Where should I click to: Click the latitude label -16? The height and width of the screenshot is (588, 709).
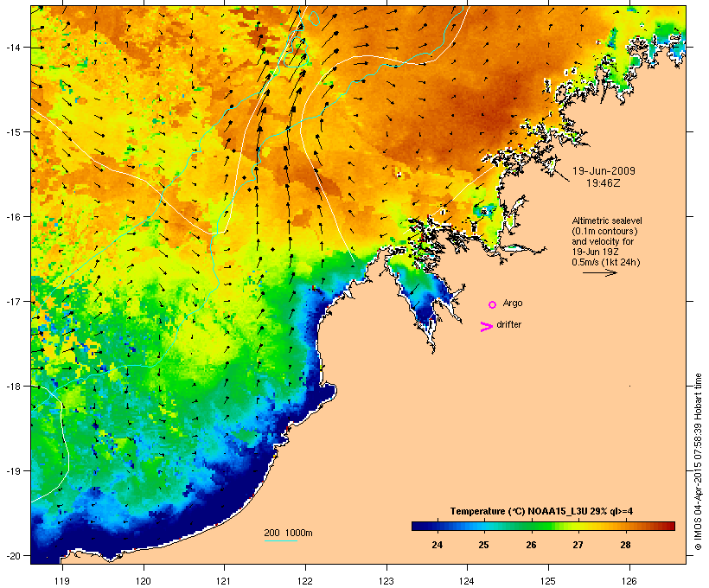pos(12,217)
